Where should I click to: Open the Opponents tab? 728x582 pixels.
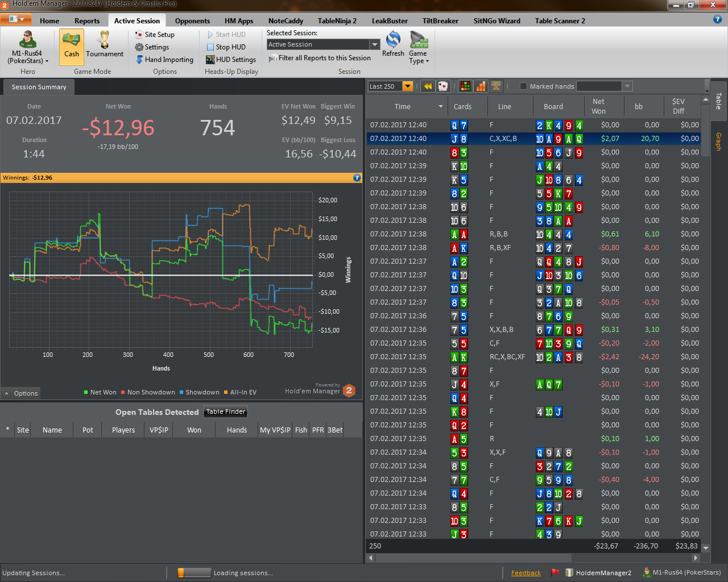click(192, 21)
